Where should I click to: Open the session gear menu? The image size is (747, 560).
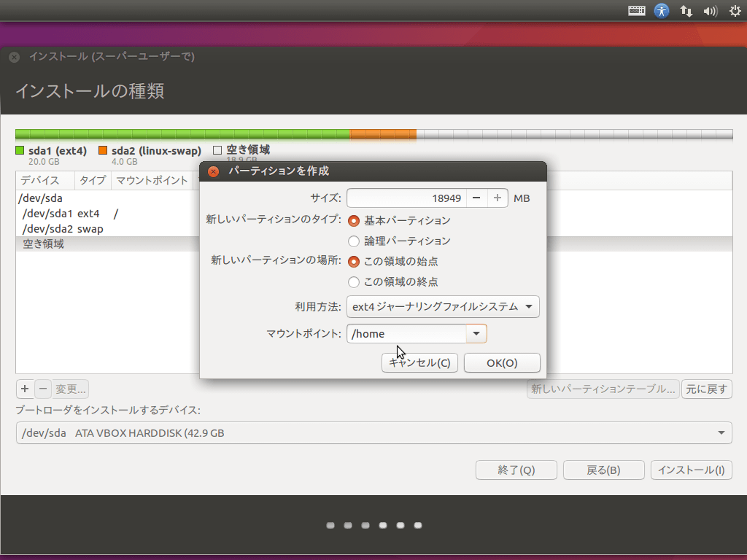coord(735,10)
